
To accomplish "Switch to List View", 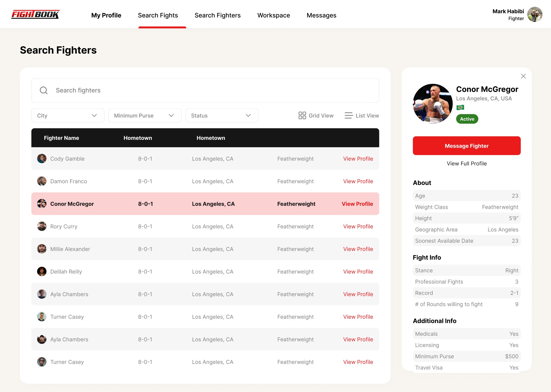I will click(x=362, y=116).
